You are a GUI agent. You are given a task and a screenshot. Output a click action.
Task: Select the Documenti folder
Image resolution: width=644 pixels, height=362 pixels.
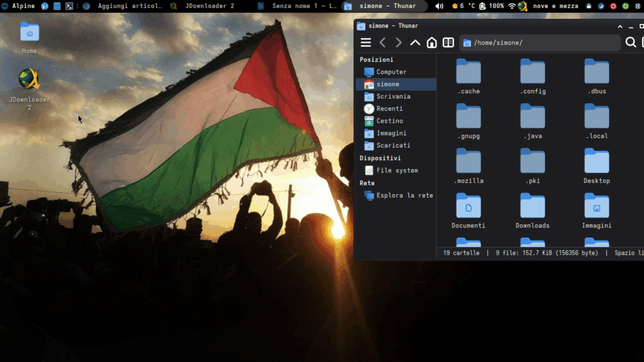[468, 207]
